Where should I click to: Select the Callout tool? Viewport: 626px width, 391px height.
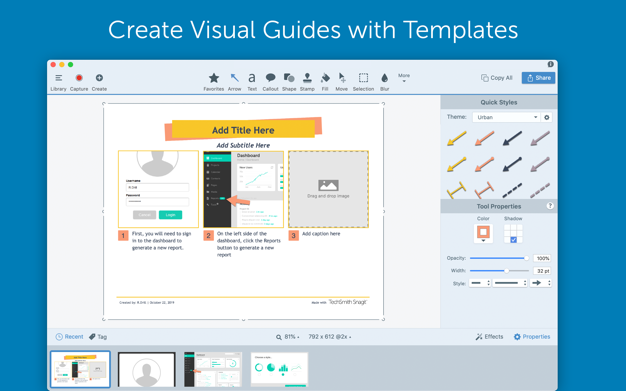[270, 82]
